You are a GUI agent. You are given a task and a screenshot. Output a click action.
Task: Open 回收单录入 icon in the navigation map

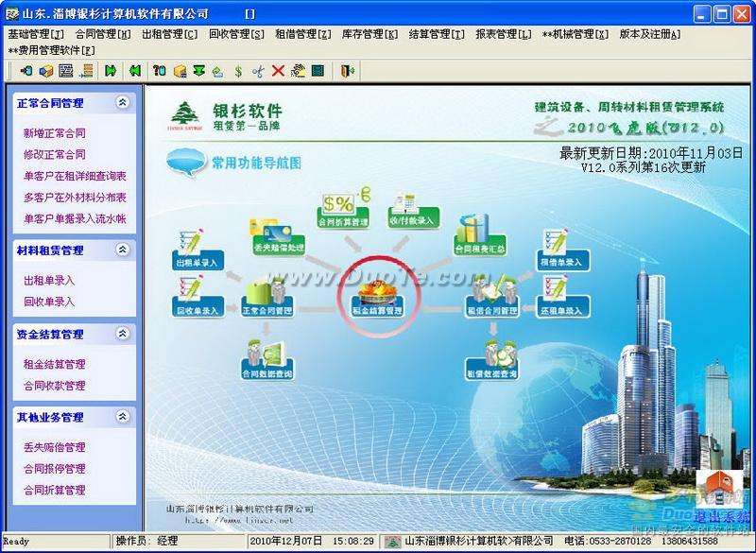pos(198,297)
